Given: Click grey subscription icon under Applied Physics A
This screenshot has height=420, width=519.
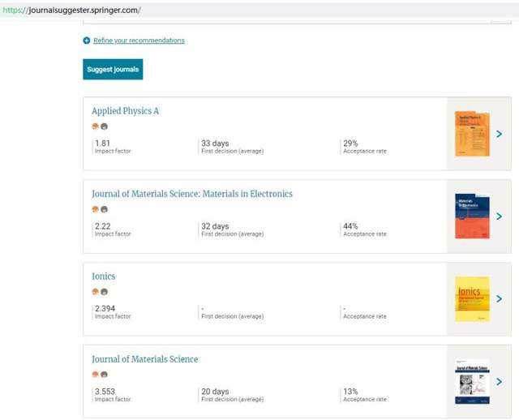Looking at the screenshot, I should [x=105, y=126].
